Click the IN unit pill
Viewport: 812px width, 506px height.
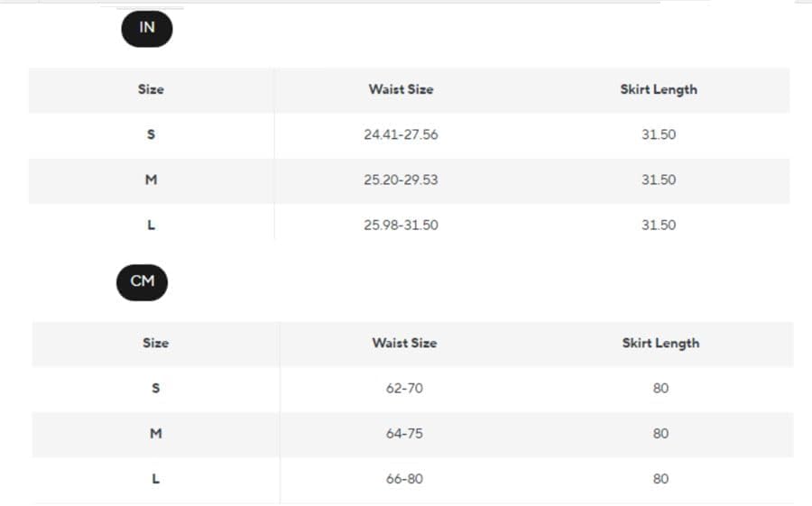pyautogui.click(x=146, y=28)
